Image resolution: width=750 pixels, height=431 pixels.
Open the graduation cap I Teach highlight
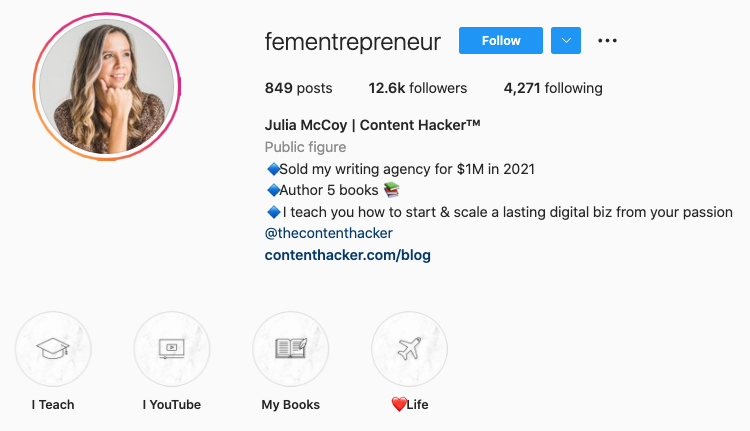pos(53,349)
